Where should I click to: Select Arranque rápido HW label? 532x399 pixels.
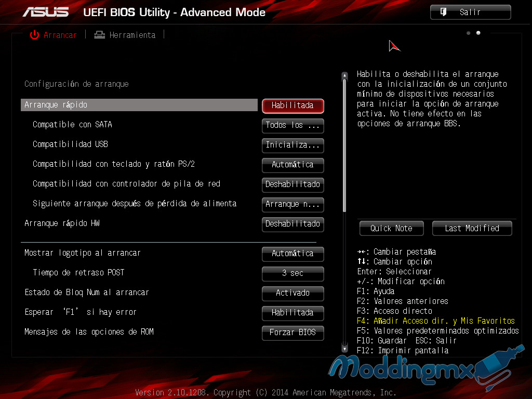pos(62,223)
